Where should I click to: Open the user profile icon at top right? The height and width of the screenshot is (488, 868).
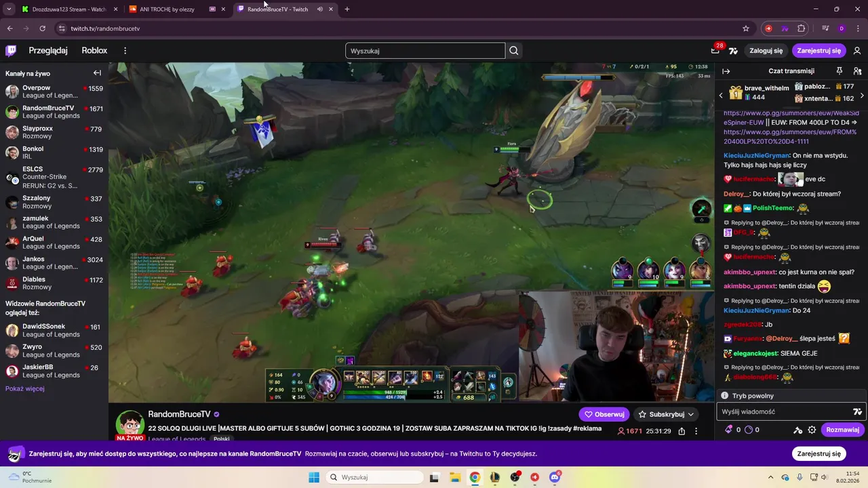857,51
